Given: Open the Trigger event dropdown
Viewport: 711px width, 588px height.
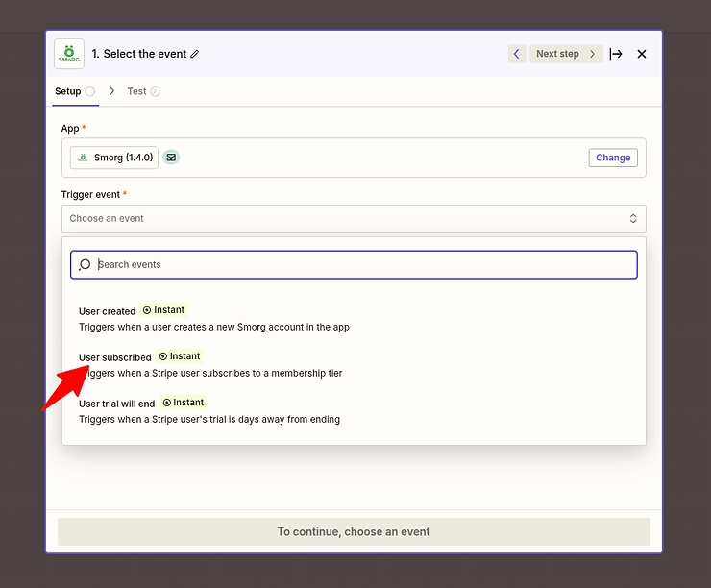Looking at the screenshot, I should coord(353,218).
